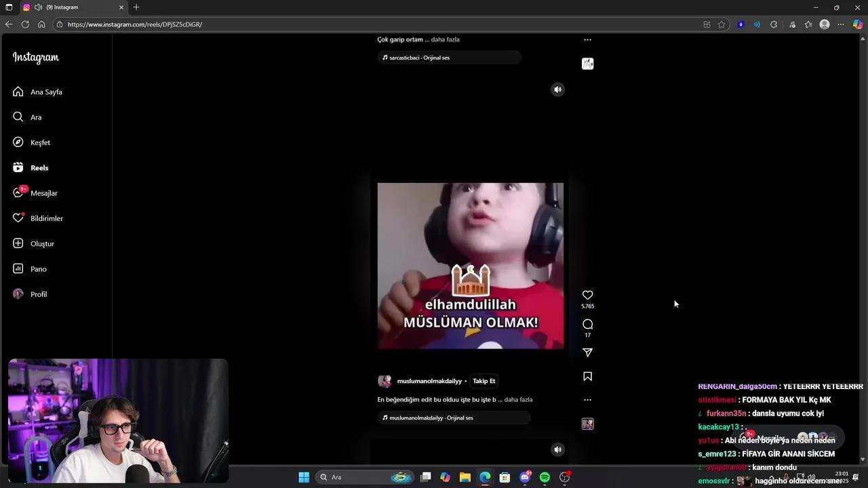
Task: Open the Windows Start menu
Action: pos(304,477)
